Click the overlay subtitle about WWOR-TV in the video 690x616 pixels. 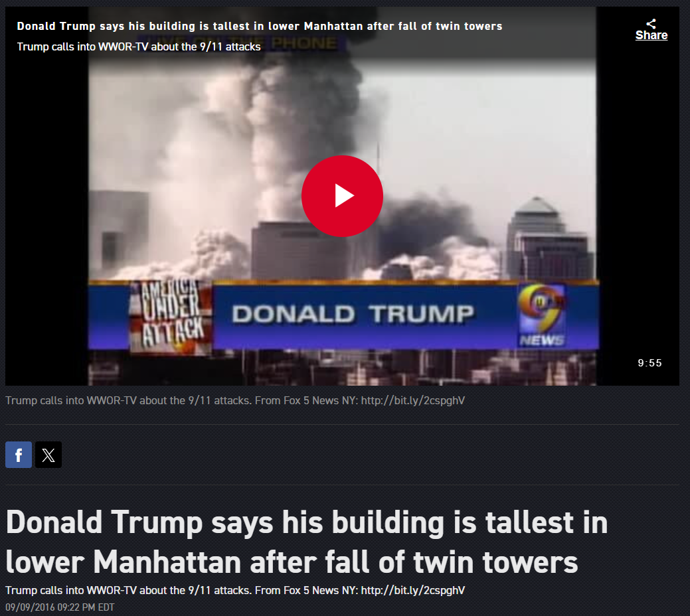[x=139, y=46]
